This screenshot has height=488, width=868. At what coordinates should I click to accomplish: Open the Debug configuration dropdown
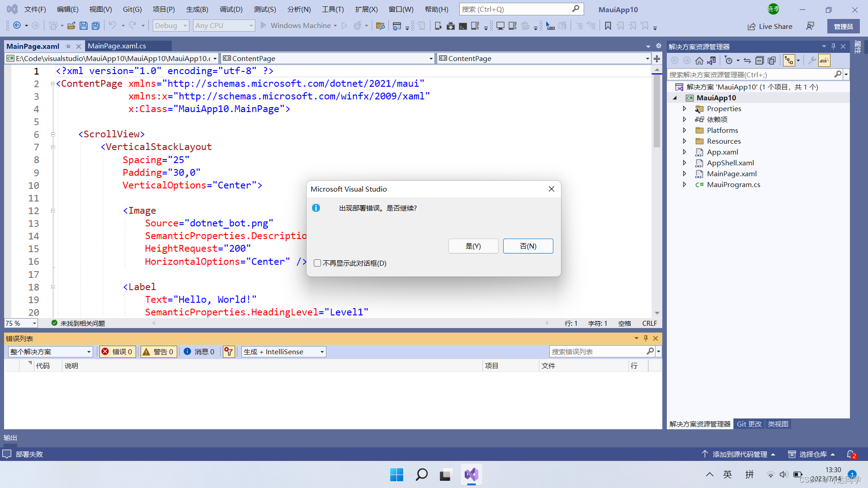pos(170,26)
